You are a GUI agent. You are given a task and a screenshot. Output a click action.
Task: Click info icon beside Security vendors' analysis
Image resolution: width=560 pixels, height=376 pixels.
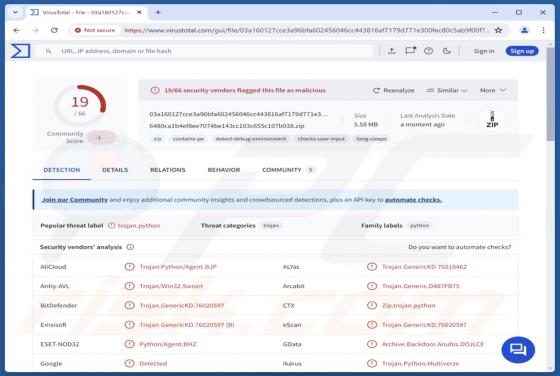(x=130, y=247)
